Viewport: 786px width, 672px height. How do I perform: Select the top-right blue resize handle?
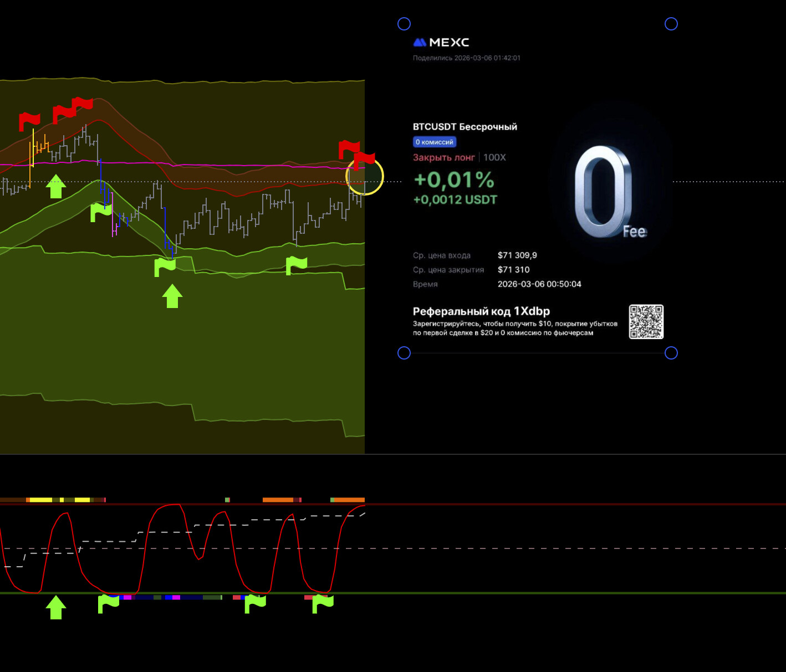(671, 24)
